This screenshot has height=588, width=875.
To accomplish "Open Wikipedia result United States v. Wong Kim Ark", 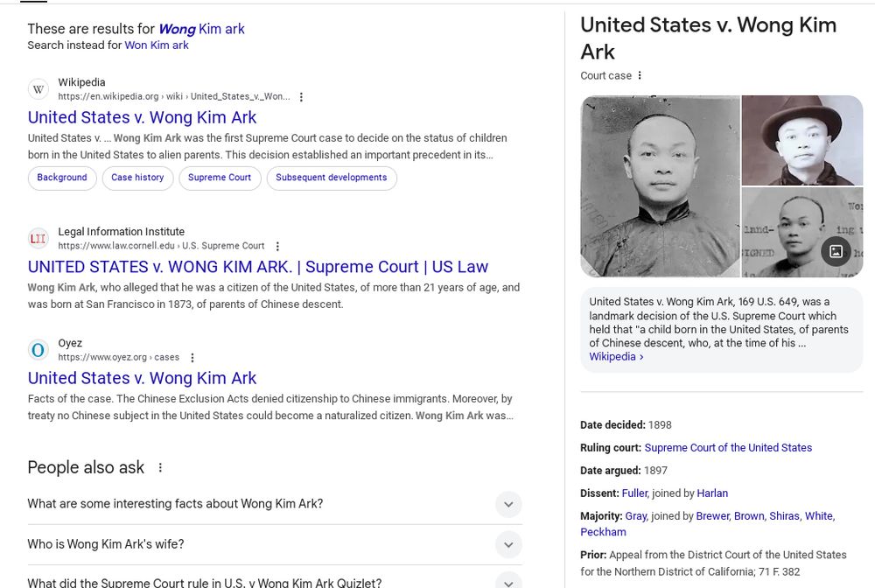I will (143, 118).
